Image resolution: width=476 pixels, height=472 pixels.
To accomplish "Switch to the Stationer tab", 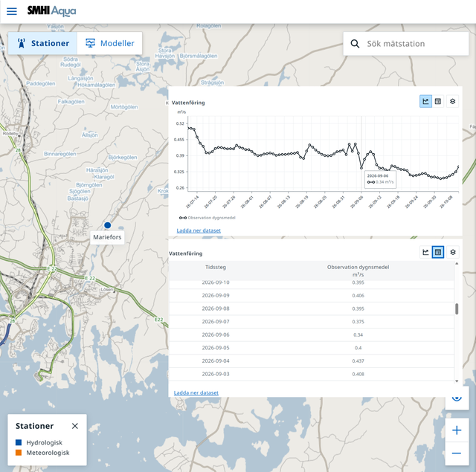I will click(42, 43).
